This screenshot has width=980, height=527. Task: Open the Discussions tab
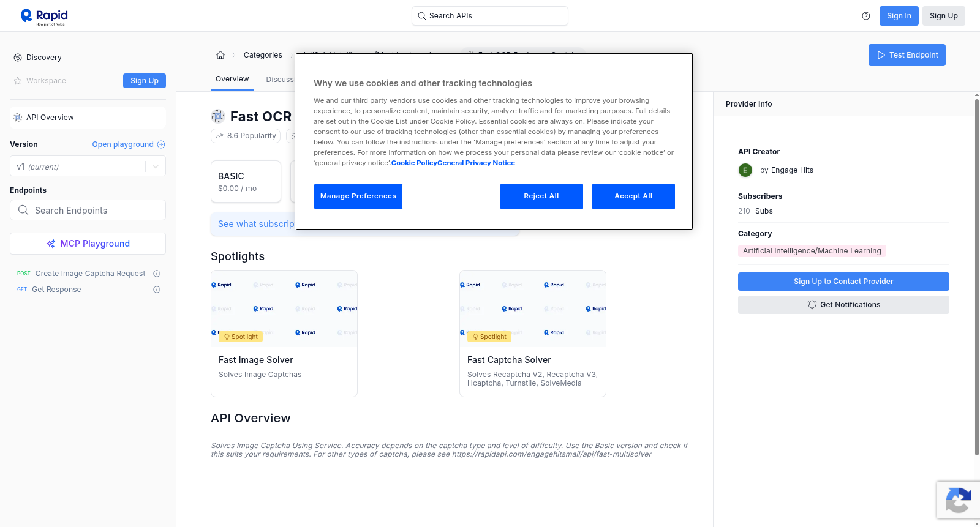coord(281,80)
